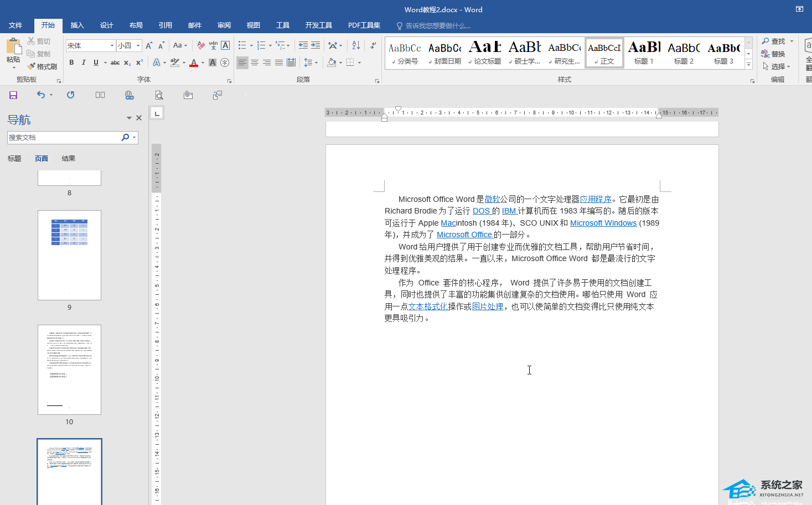Enable center paragraph alignment
The width and height of the screenshot is (812, 505).
click(x=255, y=63)
